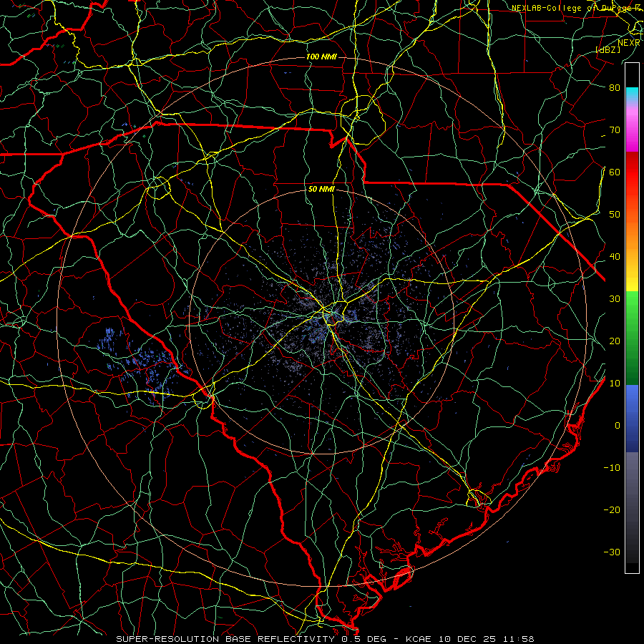Click the blue segment of the color bar

point(632,419)
